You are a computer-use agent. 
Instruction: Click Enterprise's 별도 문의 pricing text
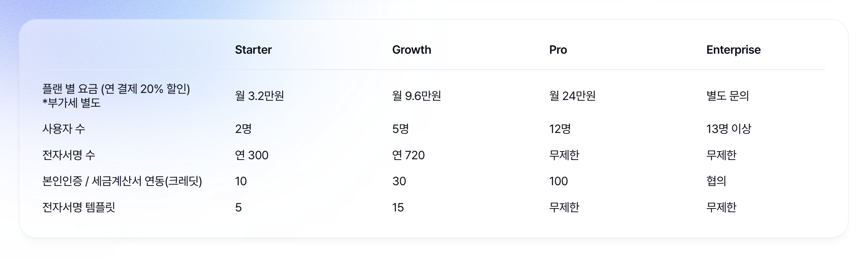(x=728, y=96)
